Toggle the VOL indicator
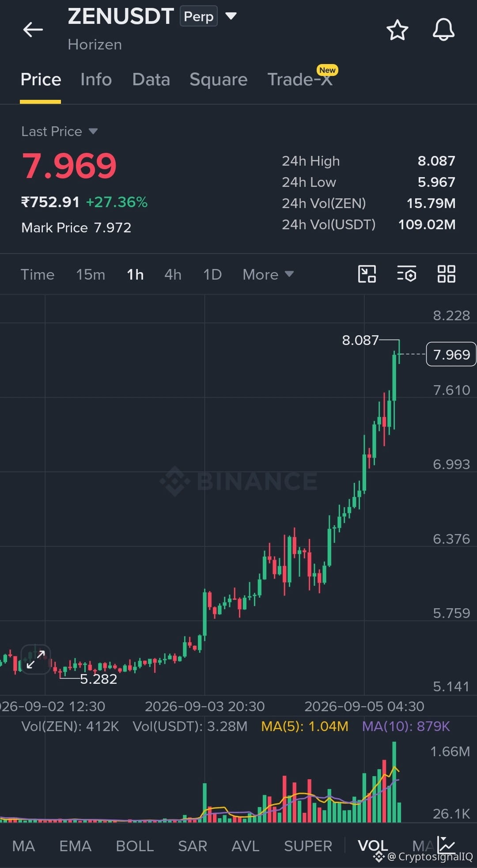Screen dimensions: 477x868 (x=373, y=845)
